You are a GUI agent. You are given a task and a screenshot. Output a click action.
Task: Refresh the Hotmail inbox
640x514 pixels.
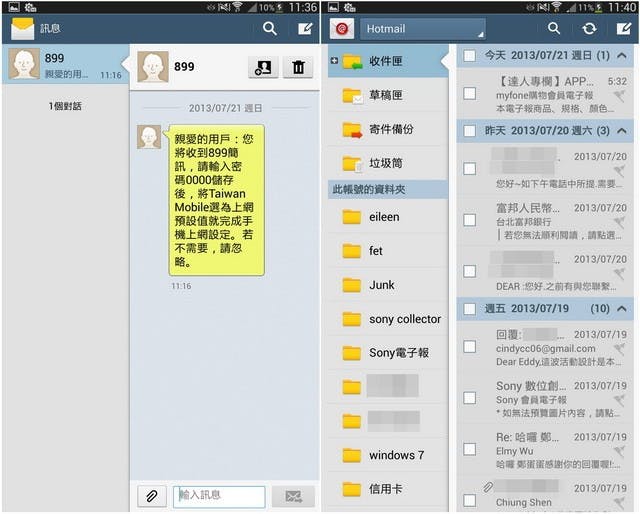pos(589,29)
